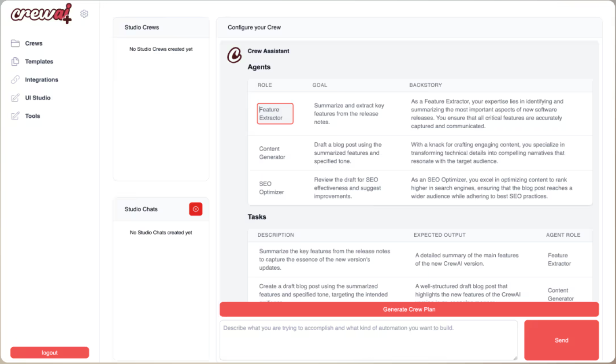Click the Agents section heading

click(259, 67)
